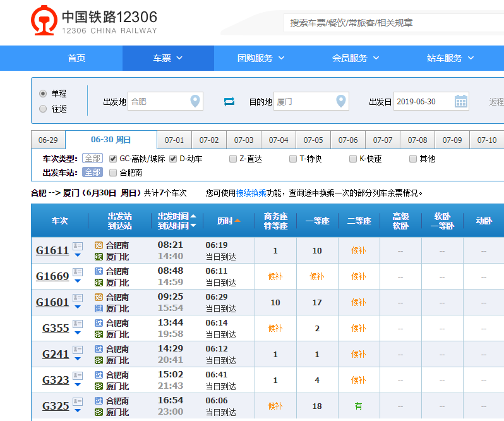Click the G1669 passing station '过' icon
The image size is (504, 421).
click(x=99, y=271)
